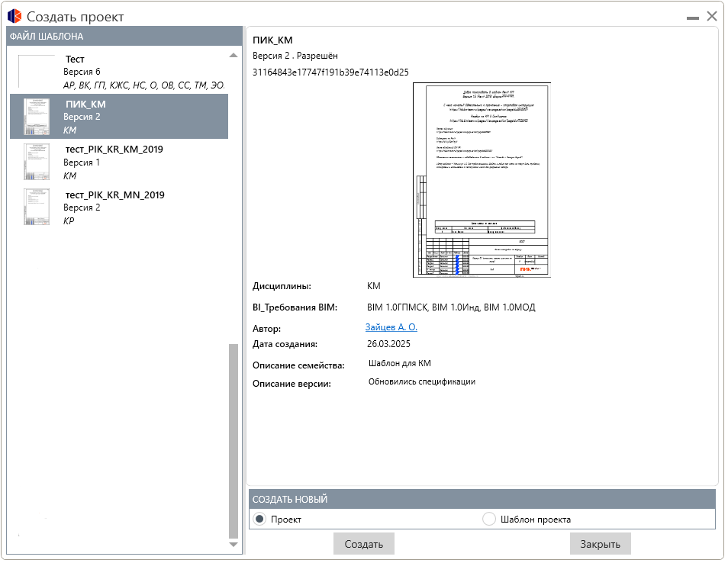Click thumbnail of тест_PIK_KR_KM_2019
The image size is (728, 563).
click(x=37, y=162)
